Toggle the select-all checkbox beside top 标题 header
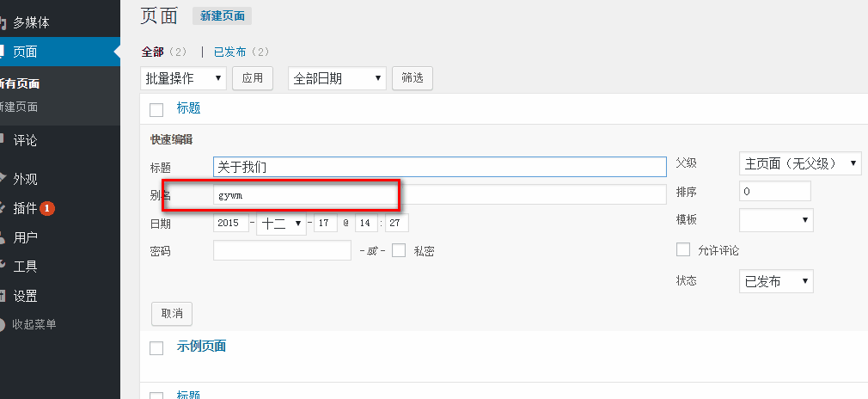This screenshot has height=399, width=868. coord(156,110)
